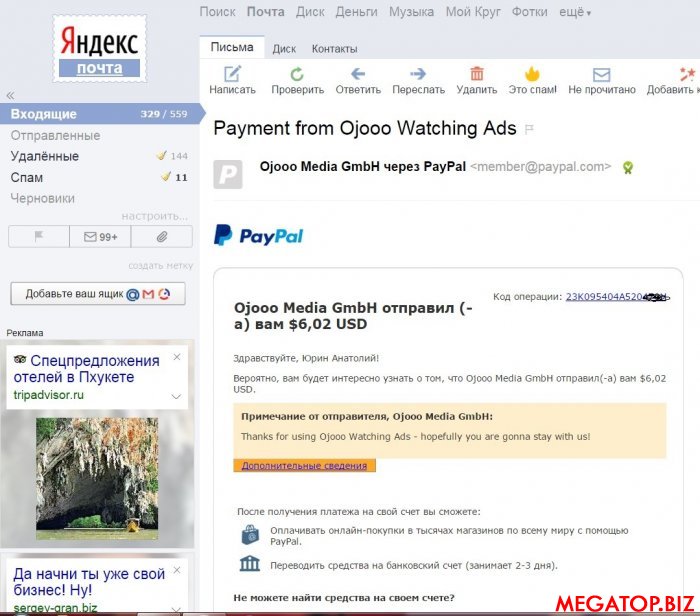Click the Ответить reply arrow icon
Image resolution: width=700 pixels, height=616 pixels.
(x=358, y=73)
